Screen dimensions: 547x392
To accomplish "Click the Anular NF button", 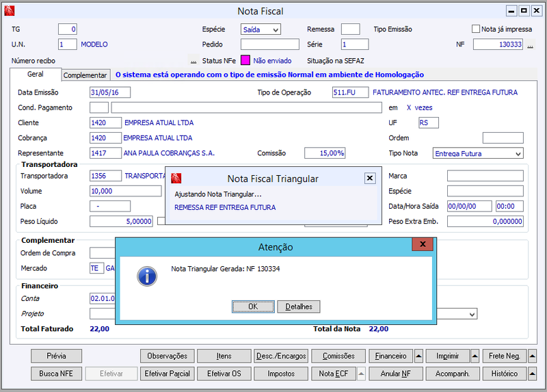I will pyautogui.click(x=396, y=374).
